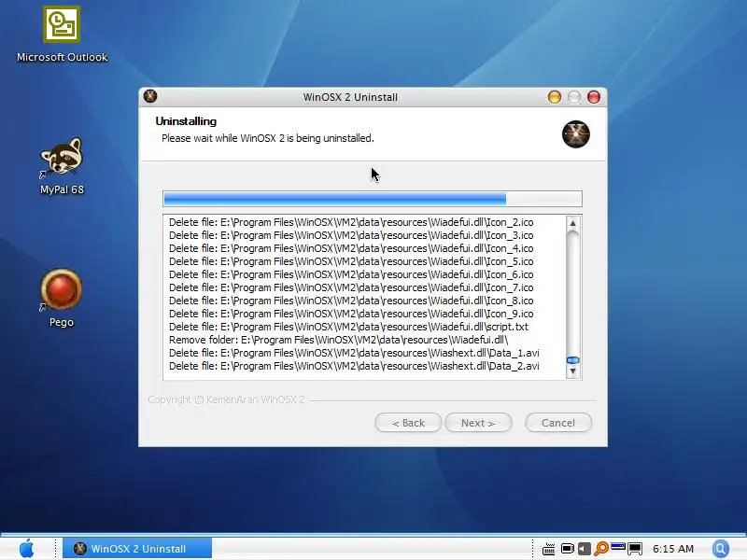
Task: Open the volume speaker tray icon
Action: coord(585,549)
